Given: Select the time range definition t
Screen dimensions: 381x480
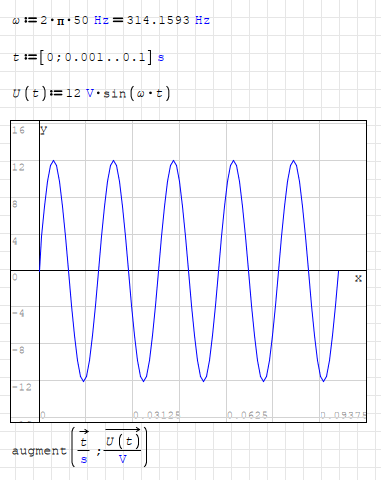Looking at the screenshot, I should point(88,57).
